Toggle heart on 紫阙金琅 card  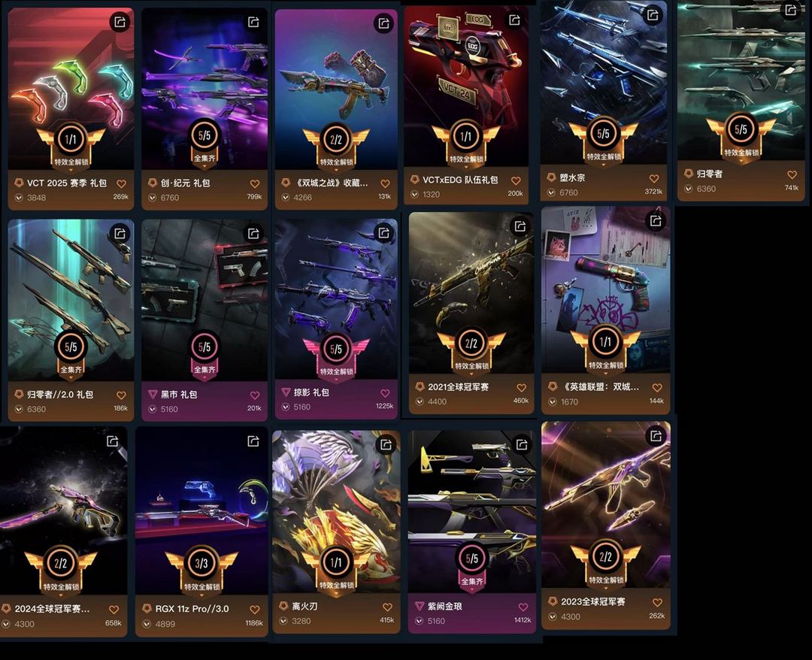click(x=523, y=607)
